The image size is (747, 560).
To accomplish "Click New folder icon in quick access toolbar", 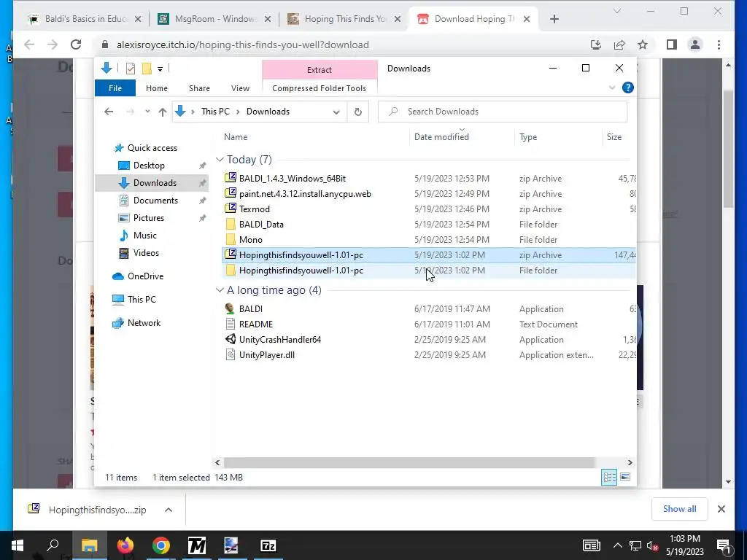I will (x=147, y=69).
